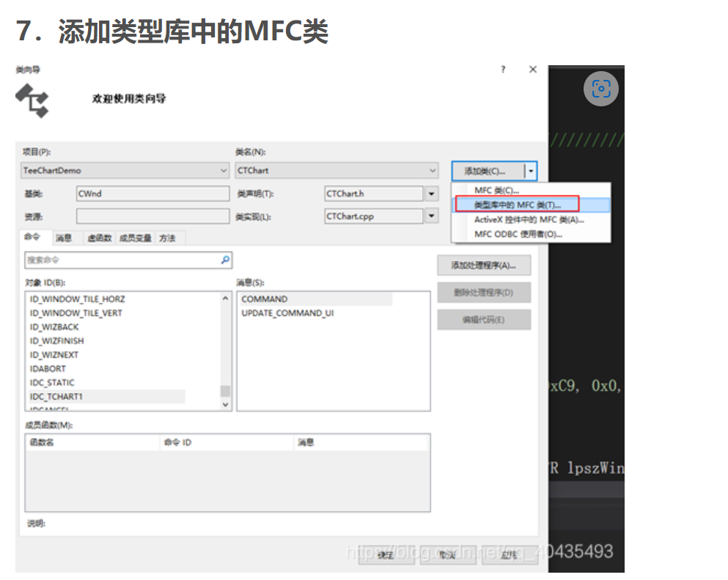The image size is (728, 580).
Task: Select ID_WINDOW_TILE_HORZ in object list
Action: pos(78,299)
